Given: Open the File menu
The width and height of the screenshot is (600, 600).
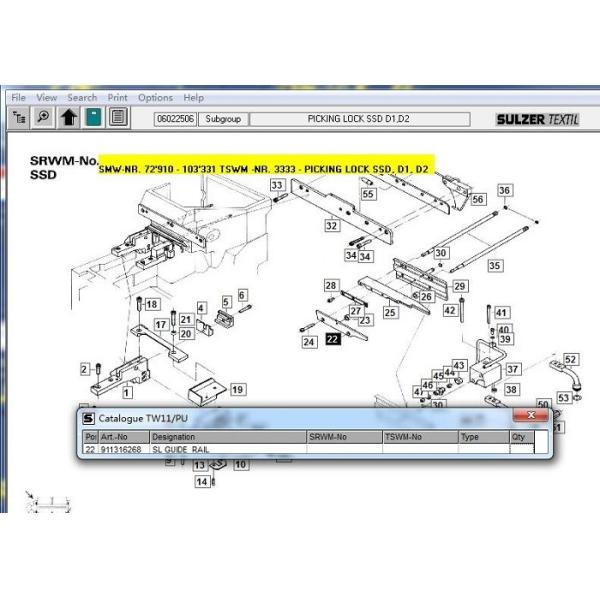Looking at the screenshot, I should (18, 98).
